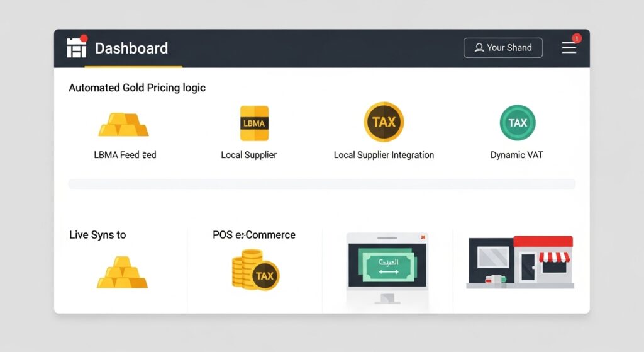Image resolution: width=644 pixels, height=352 pixels.
Task: Select the green TAX Dynamic VAT icon
Action: (518, 123)
